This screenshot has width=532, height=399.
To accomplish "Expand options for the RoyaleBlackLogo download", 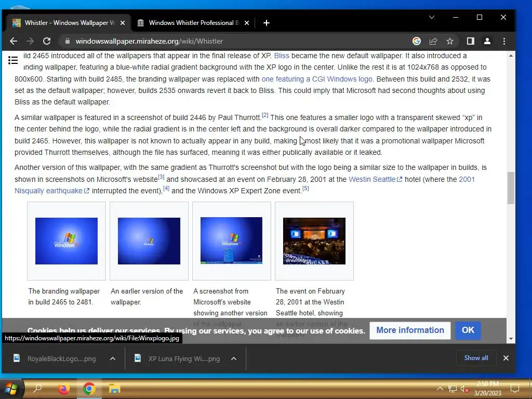I will [113, 358].
